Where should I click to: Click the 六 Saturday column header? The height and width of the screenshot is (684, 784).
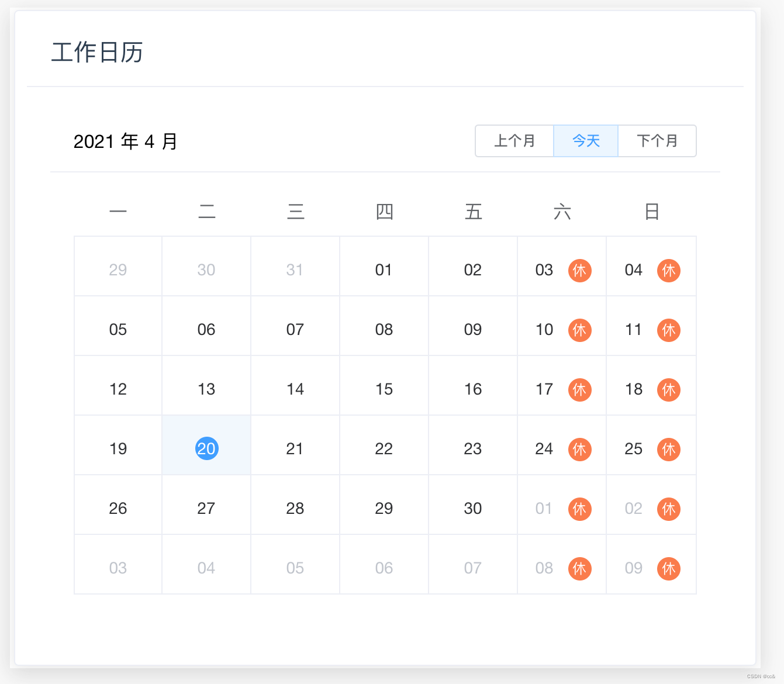click(x=562, y=212)
